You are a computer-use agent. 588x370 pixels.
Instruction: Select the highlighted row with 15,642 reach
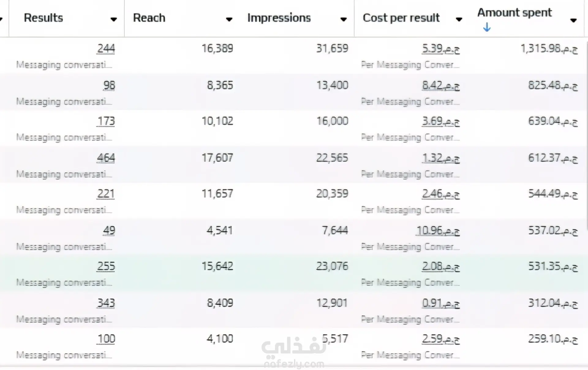click(x=293, y=273)
